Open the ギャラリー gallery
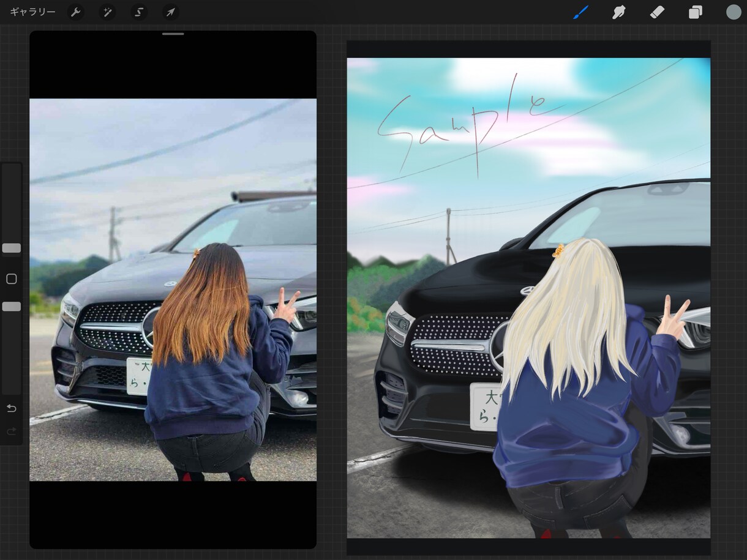Viewport: 747px width, 560px height. point(32,12)
